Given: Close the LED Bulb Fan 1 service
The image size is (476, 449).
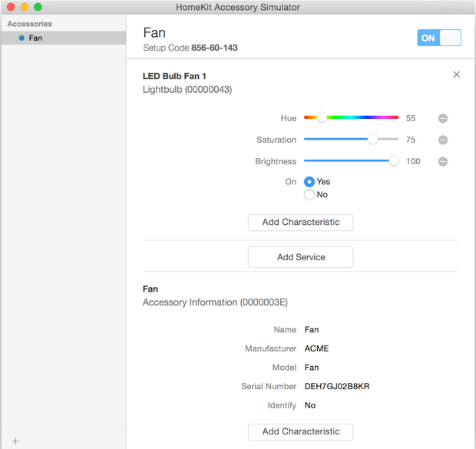Looking at the screenshot, I should pyautogui.click(x=457, y=74).
